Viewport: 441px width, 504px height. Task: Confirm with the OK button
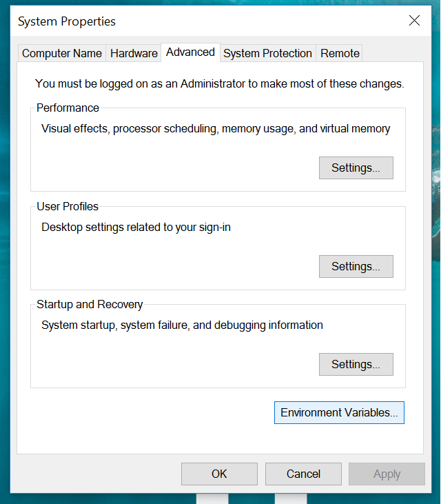219,474
